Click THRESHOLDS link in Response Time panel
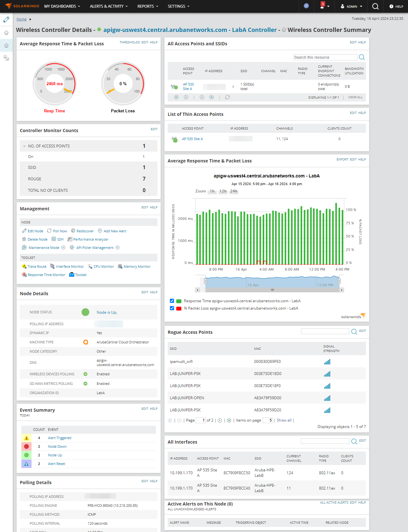The height and width of the screenshot is (532, 408). coord(130,42)
